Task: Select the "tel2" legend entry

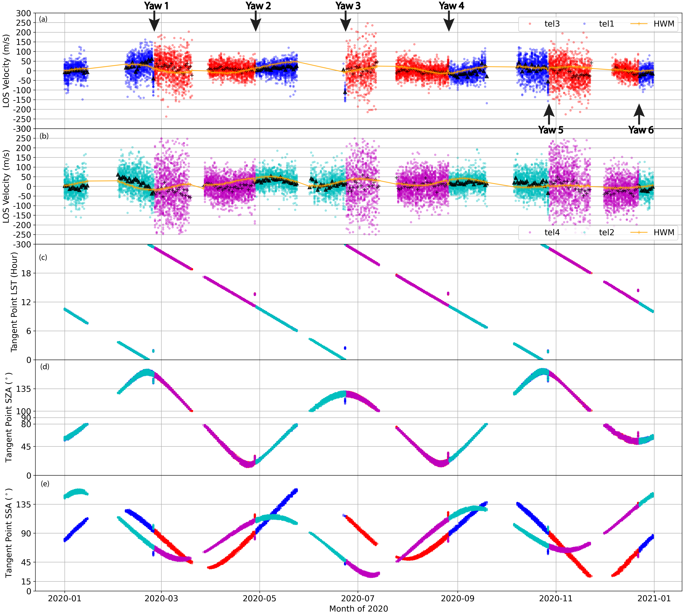Action: (x=606, y=233)
